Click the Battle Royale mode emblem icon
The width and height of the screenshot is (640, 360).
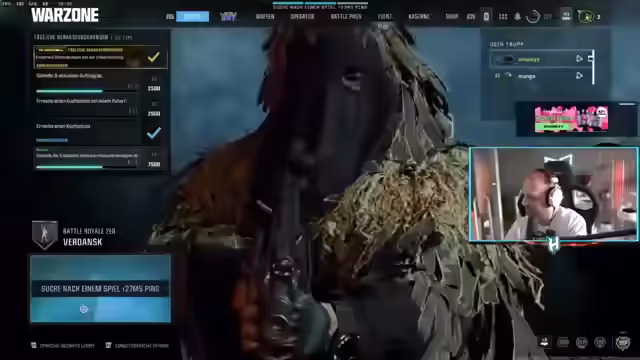click(45, 235)
